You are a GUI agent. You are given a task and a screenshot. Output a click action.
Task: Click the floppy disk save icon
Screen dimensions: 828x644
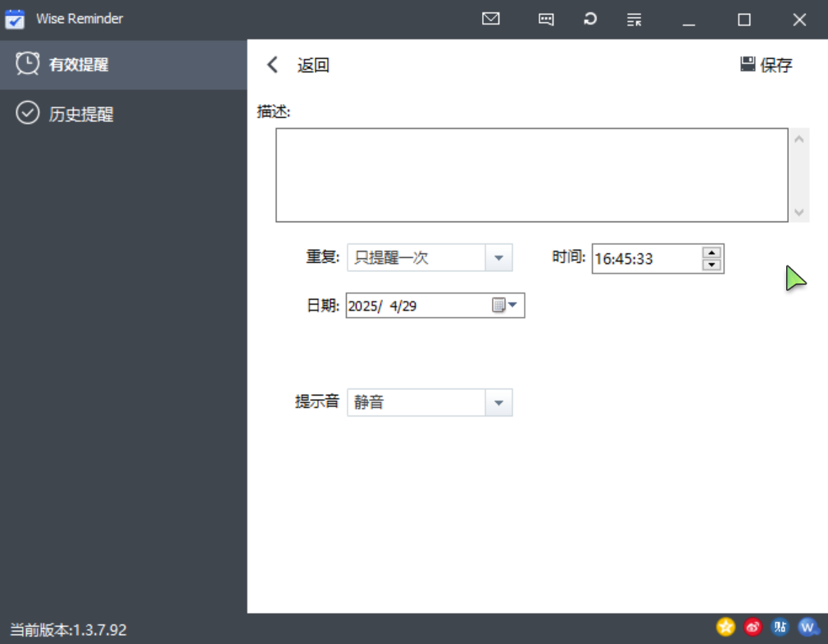point(747,64)
